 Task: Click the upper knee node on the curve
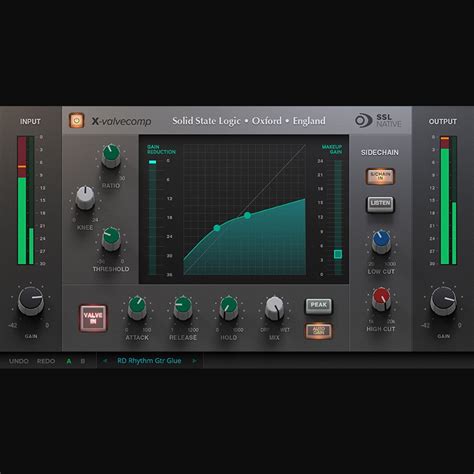[x=247, y=215]
